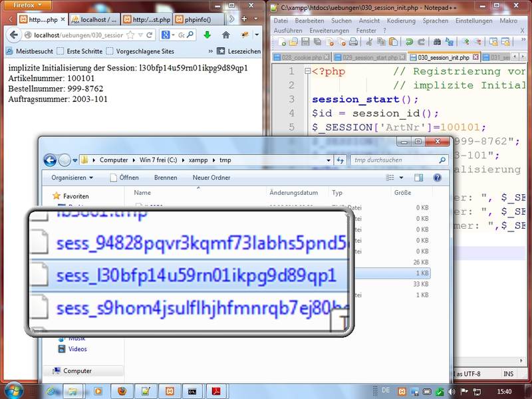The image size is (532, 399).
Task: Click the Öffnen button in Explorer
Action: coord(124,178)
